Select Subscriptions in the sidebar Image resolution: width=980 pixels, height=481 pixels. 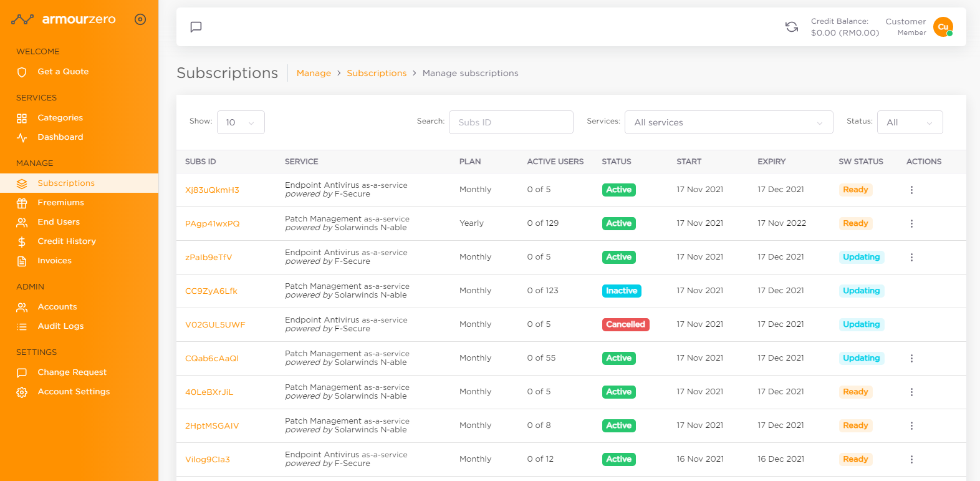click(79, 183)
